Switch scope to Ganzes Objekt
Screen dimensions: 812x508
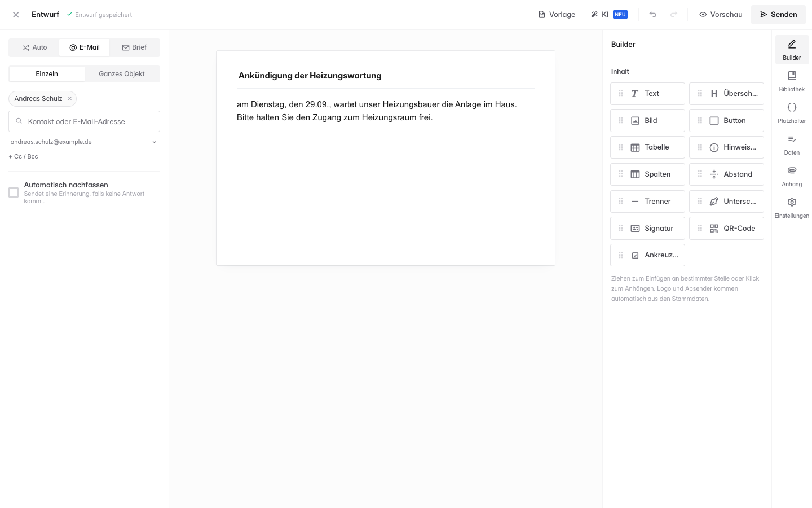pos(122,74)
